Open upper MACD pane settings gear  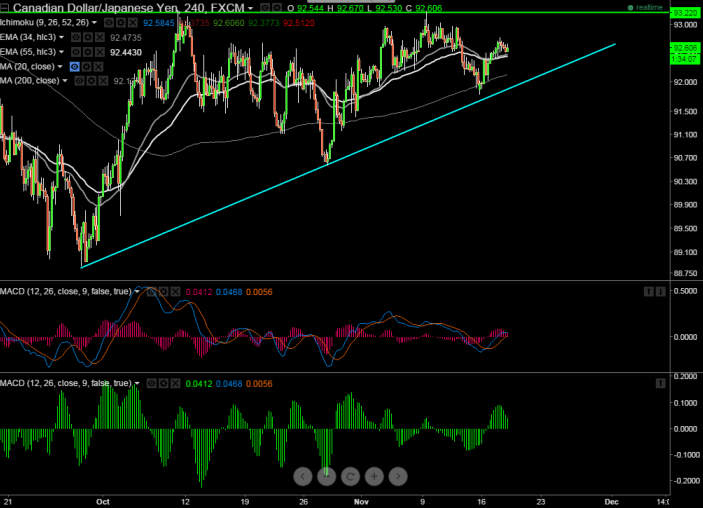click(164, 292)
